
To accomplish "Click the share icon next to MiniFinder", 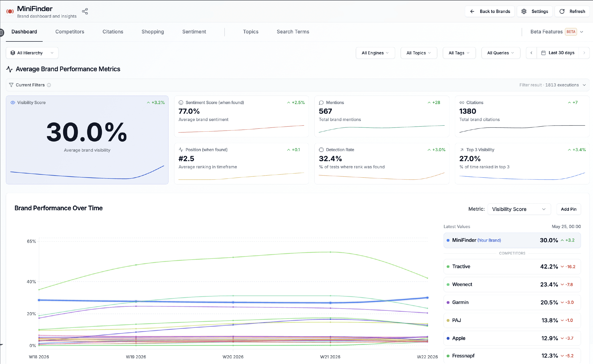I will click(85, 11).
